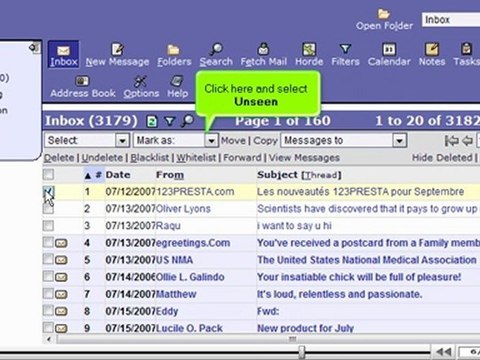480x360 pixels.
Task: Check the Raqu message checkbox
Action: click(48, 226)
